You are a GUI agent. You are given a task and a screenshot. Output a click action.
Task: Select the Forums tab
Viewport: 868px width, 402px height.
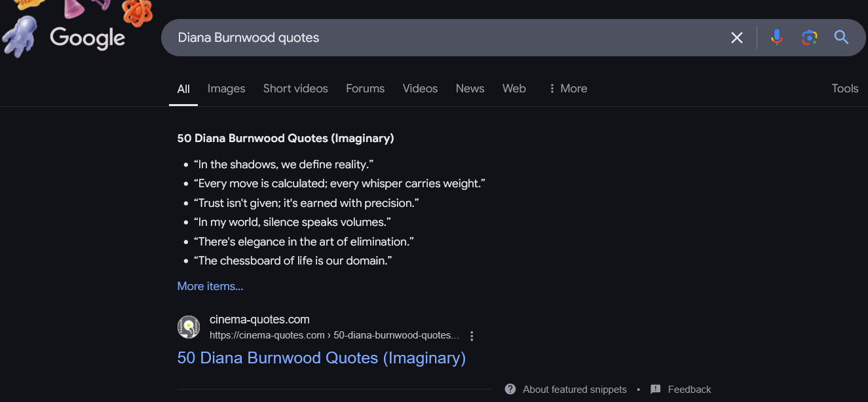pos(365,88)
